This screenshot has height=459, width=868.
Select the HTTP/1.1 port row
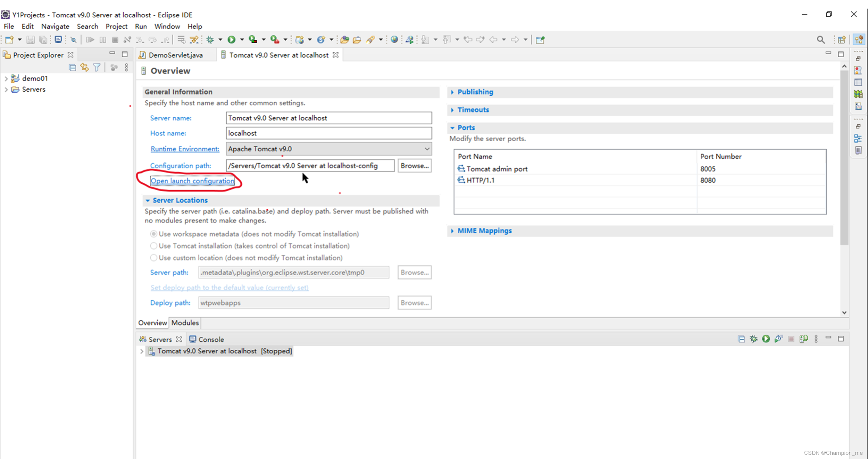[640, 181]
